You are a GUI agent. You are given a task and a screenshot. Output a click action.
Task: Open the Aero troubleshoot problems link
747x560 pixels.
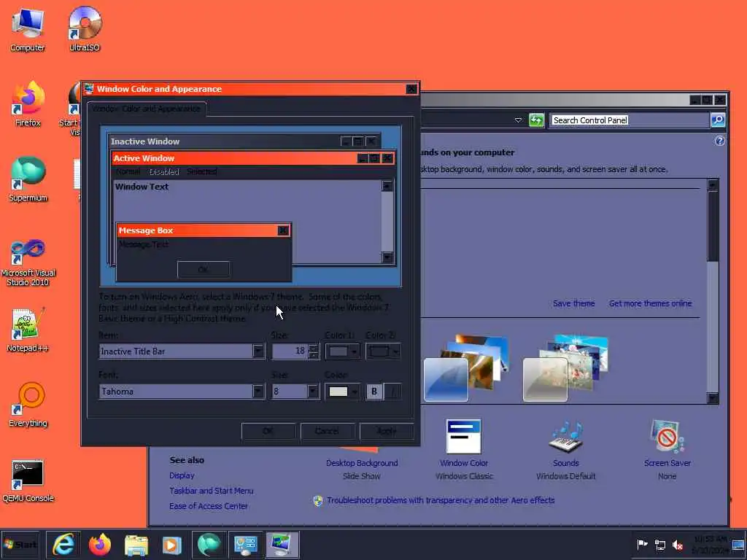pyautogui.click(x=440, y=500)
